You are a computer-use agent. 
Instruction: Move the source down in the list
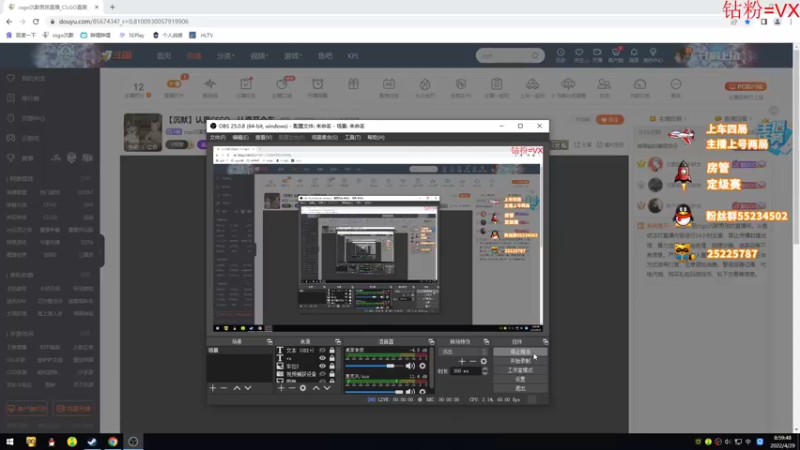[327, 388]
